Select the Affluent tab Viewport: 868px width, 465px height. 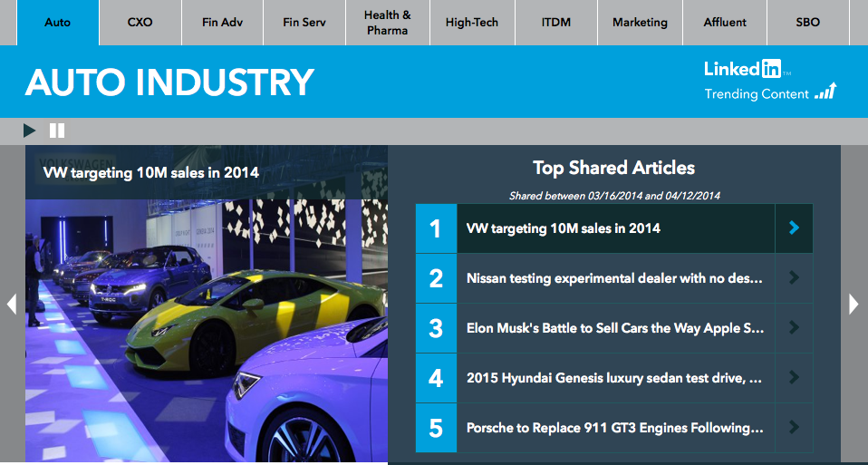(725, 23)
